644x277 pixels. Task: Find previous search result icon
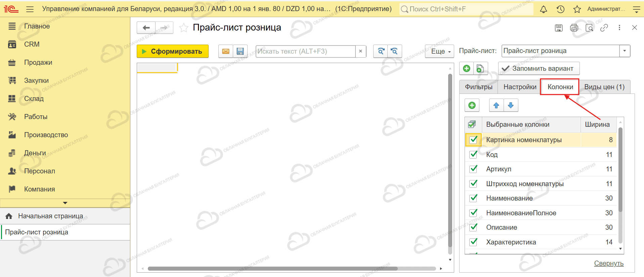point(395,51)
